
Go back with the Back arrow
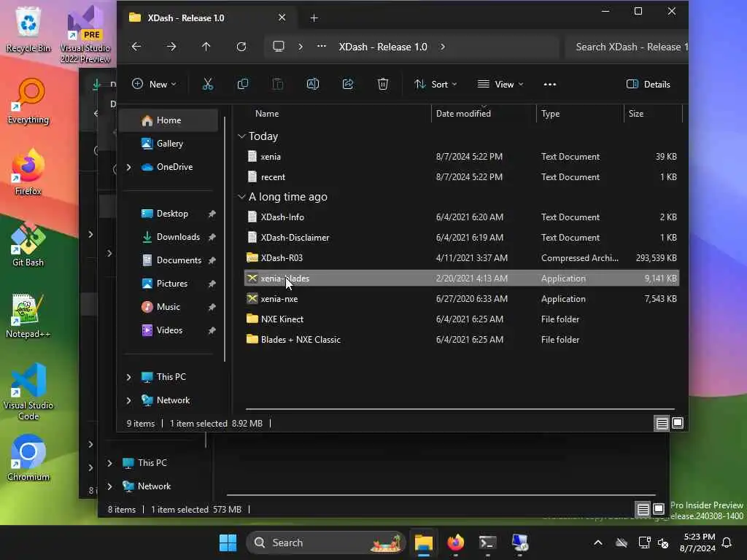(136, 47)
